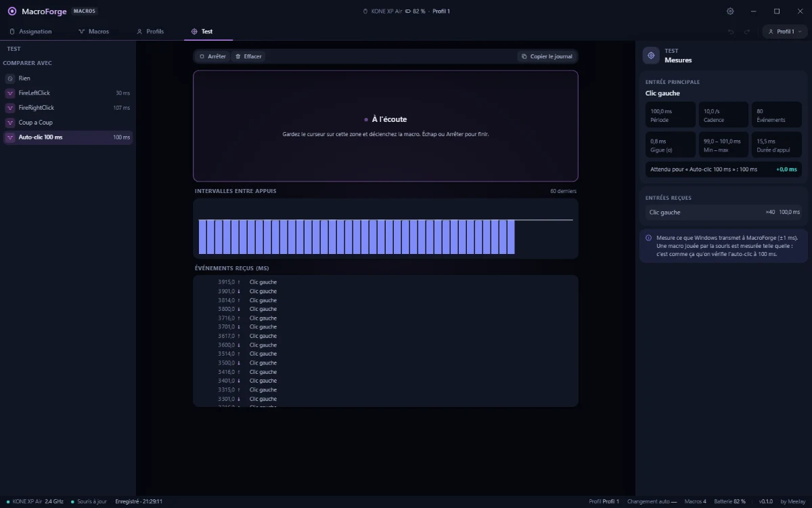Image resolution: width=812 pixels, height=508 pixels.
Task: Open the Macros tab
Action: 93,32
